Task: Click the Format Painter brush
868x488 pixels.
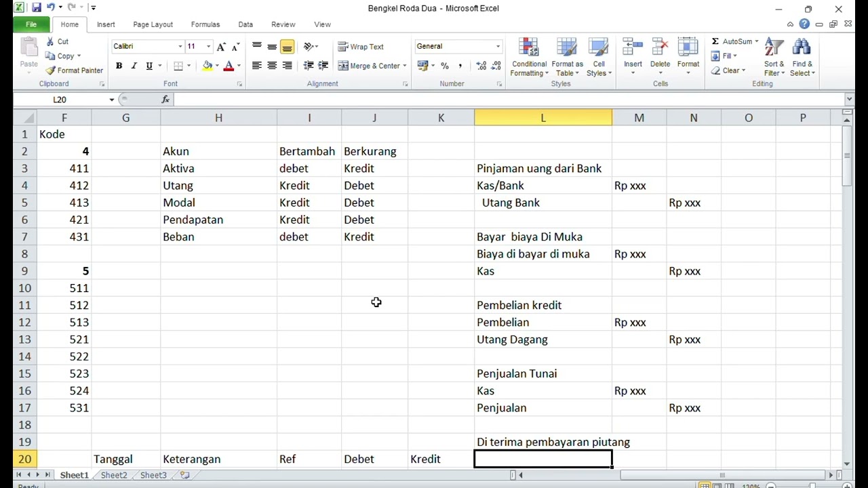Action: (74, 70)
